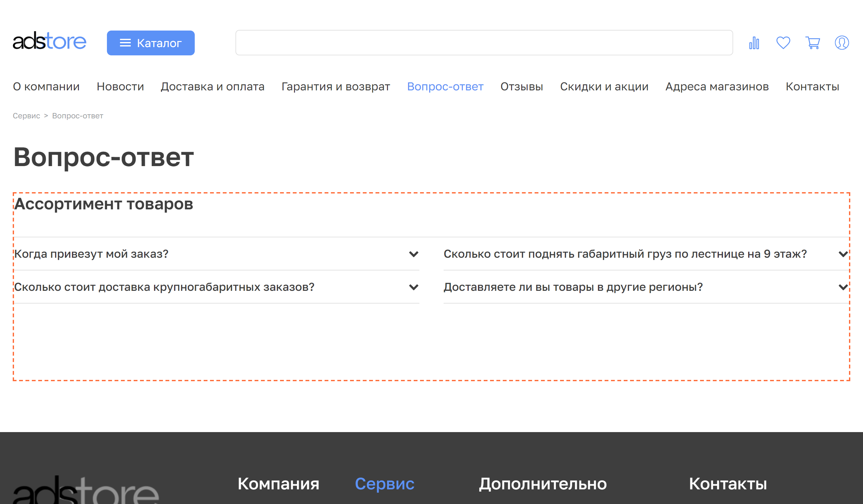The image size is (863, 504).
Task: Open the shopping cart icon
Action: [813, 42]
